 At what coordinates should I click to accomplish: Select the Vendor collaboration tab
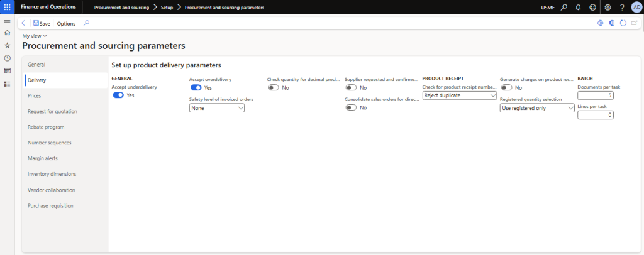[52, 190]
